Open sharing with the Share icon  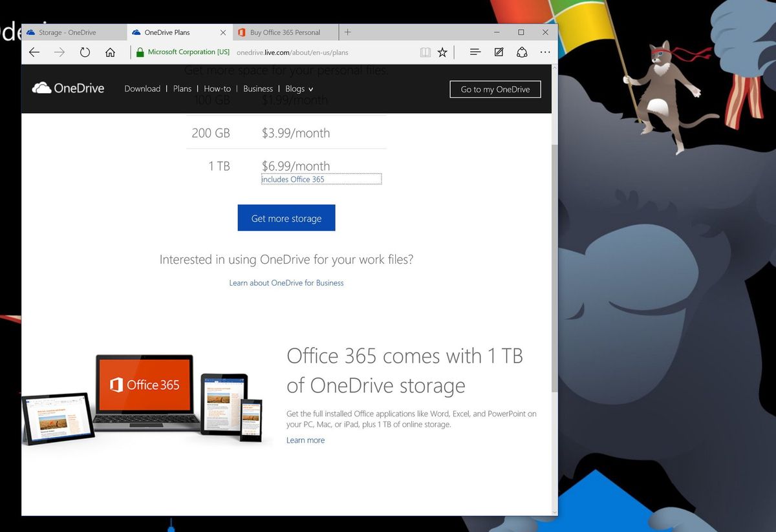pyautogui.click(x=522, y=52)
